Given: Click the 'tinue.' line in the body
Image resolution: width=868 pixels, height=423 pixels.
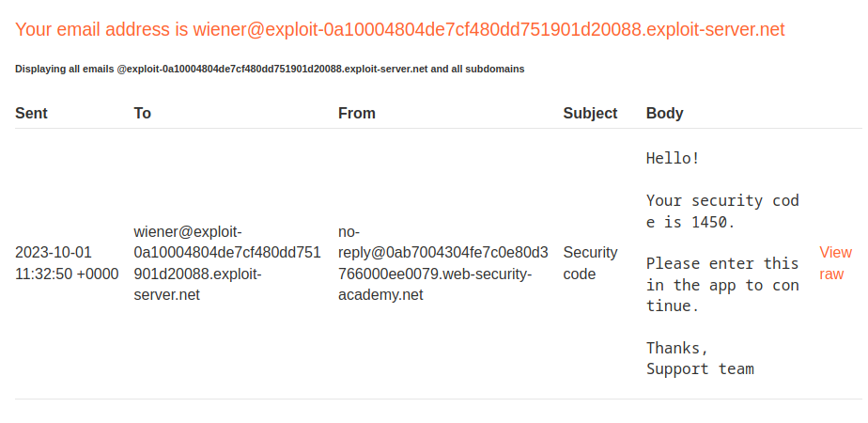Looking at the screenshot, I should pos(673,306).
